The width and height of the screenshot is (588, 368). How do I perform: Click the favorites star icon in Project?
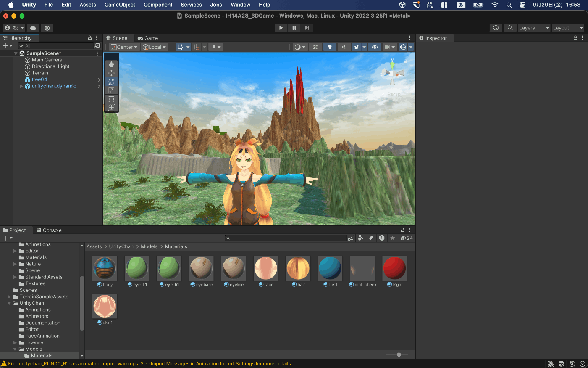[x=392, y=238]
